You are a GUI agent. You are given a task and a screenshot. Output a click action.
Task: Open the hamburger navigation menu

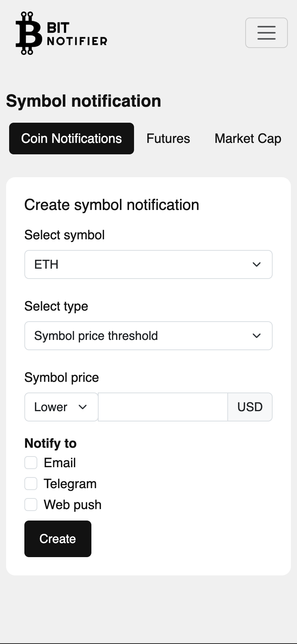click(x=267, y=33)
